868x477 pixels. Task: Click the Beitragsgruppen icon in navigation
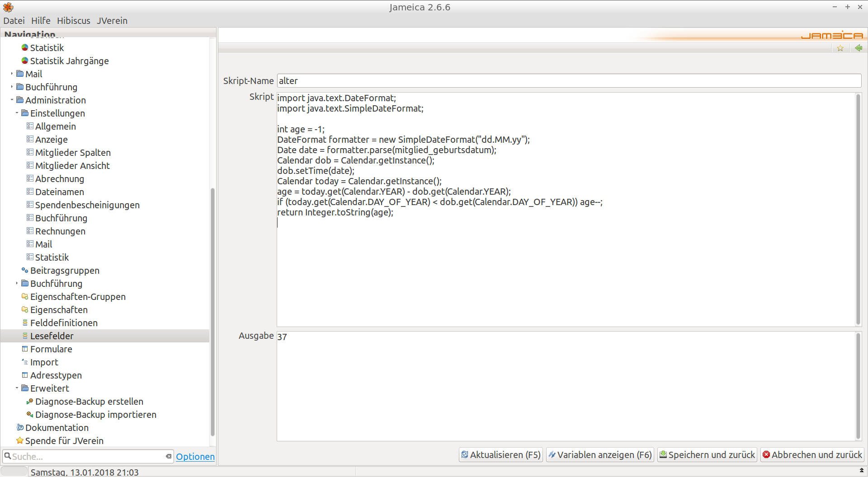(x=25, y=271)
